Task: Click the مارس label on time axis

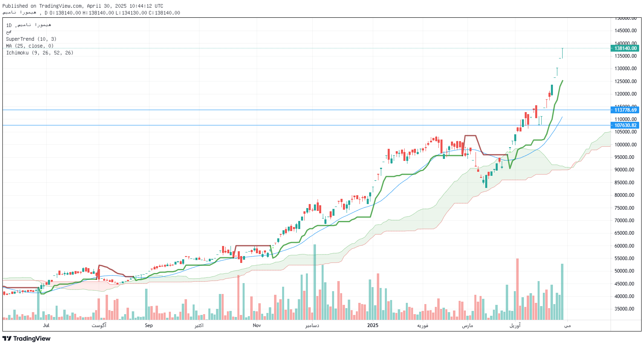Action: pos(467,325)
